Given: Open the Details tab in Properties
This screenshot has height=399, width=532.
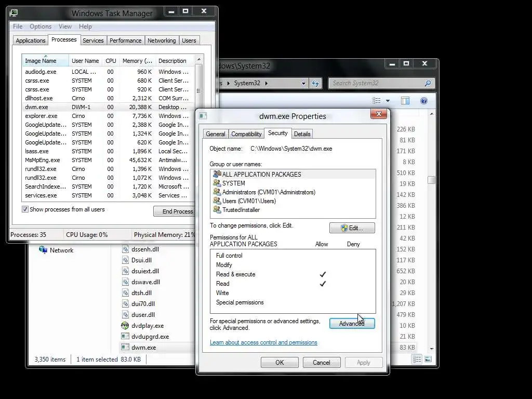Looking at the screenshot, I should 302,134.
